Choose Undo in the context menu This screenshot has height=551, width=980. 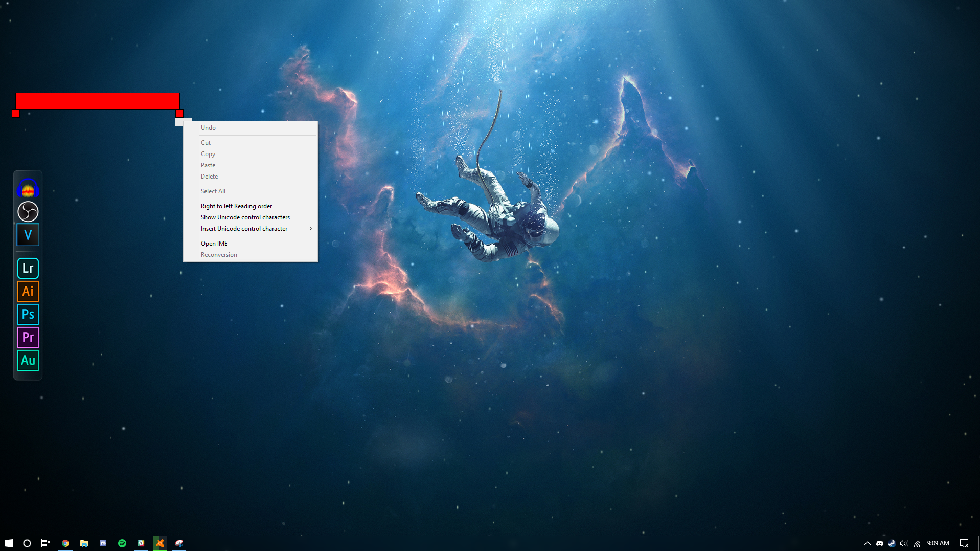click(250, 128)
